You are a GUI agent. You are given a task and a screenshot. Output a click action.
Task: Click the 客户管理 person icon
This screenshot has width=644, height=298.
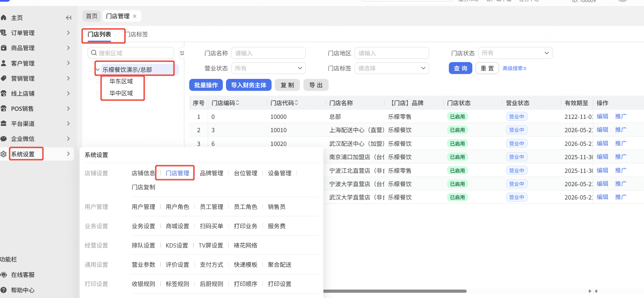point(4,63)
